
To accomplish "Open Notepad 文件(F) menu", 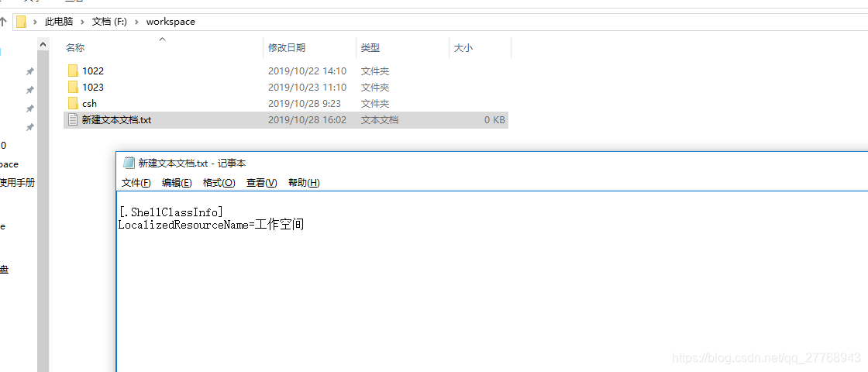I will [x=136, y=183].
